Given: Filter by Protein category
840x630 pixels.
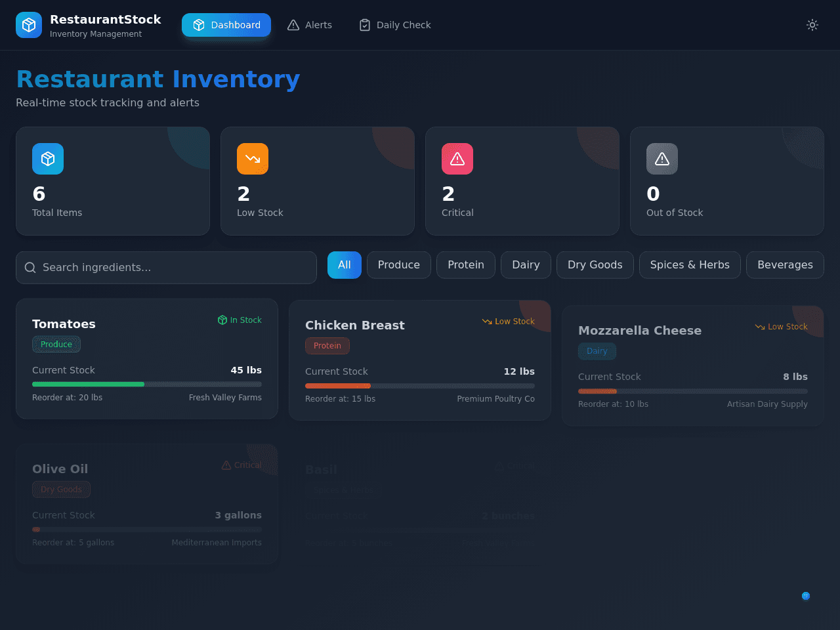Looking at the screenshot, I should point(466,265).
